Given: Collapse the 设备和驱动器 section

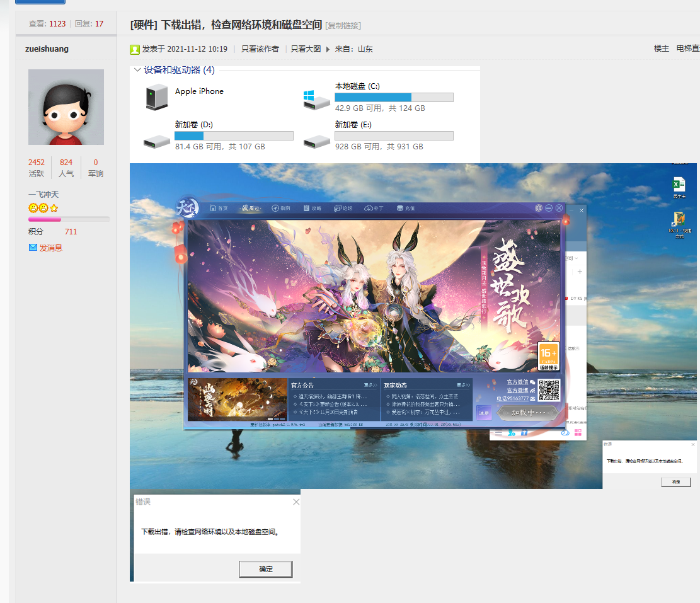Looking at the screenshot, I should [x=137, y=70].
